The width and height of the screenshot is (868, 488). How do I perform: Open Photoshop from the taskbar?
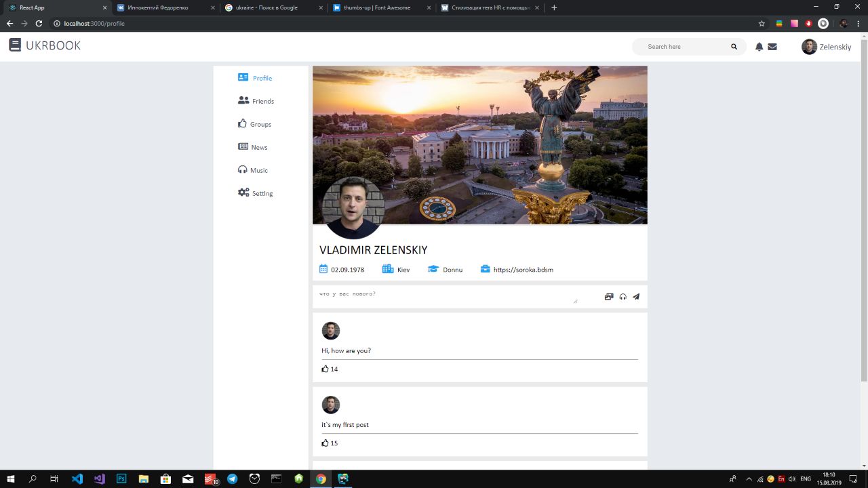[121, 479]
